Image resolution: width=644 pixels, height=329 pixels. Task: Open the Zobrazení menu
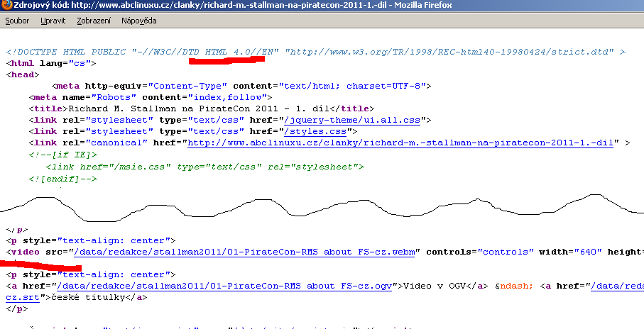[94, 21]
